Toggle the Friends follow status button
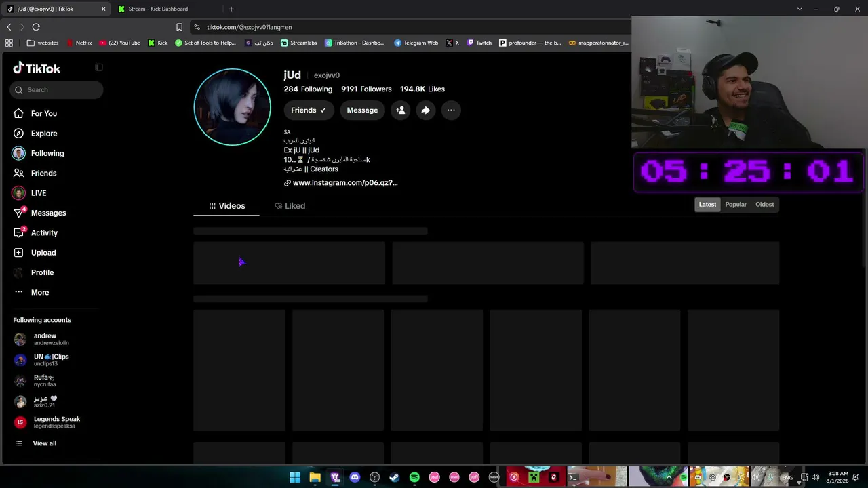The image size is (868, 488). tap(308, 110)
